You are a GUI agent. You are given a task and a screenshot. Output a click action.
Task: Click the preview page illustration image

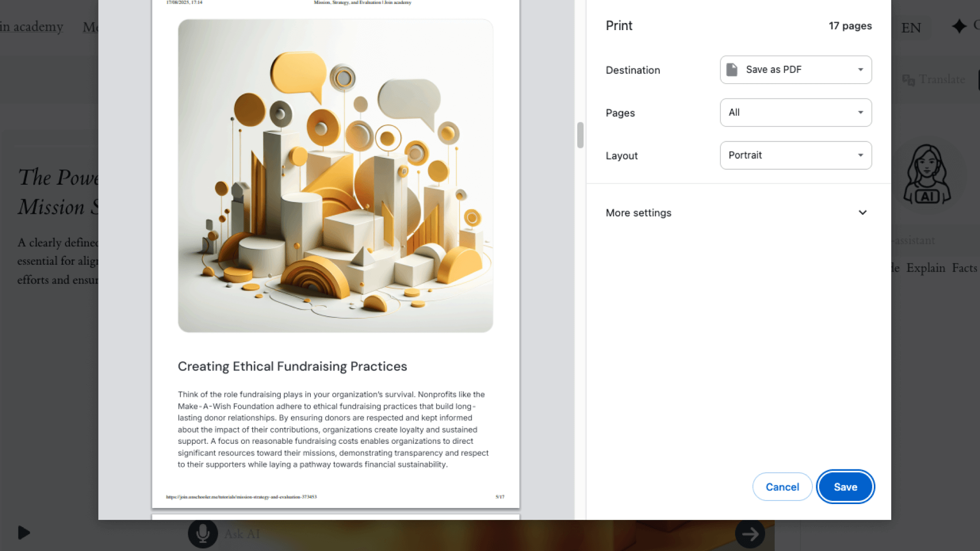[x=335, y=176]
